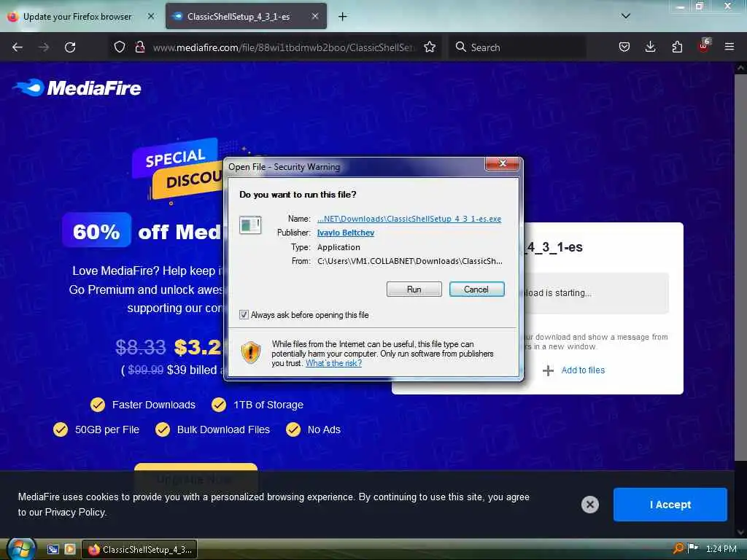Click the forward navigation arrow

tap(44, 47)
